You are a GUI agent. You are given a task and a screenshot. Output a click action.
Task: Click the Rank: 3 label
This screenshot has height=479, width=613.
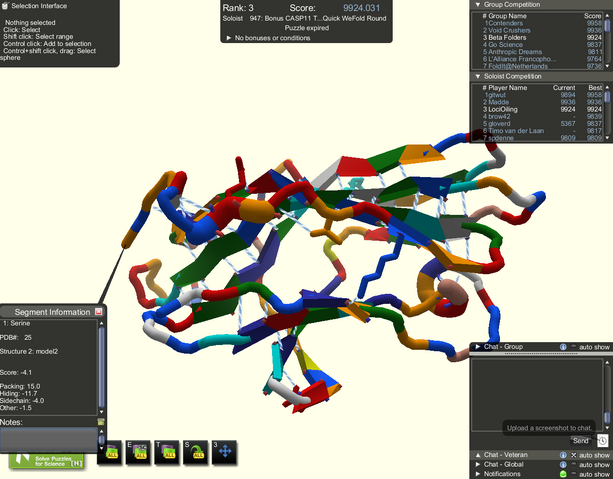238,8
